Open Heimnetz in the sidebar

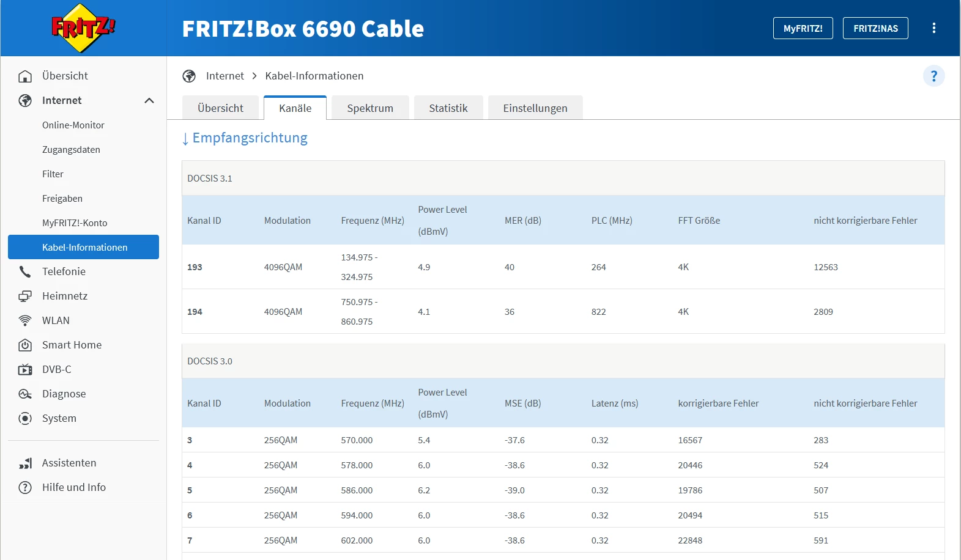click(65, 296)
